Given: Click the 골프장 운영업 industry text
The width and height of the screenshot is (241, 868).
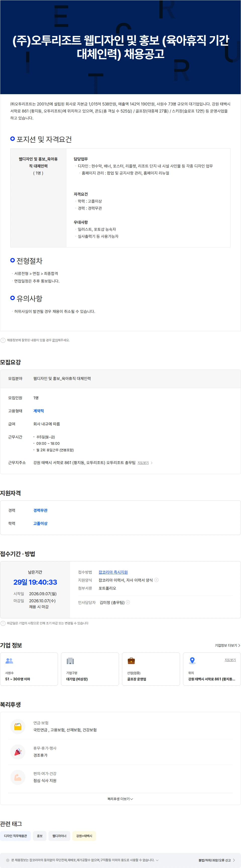Looking at the screenshot, I should point(137,679).
